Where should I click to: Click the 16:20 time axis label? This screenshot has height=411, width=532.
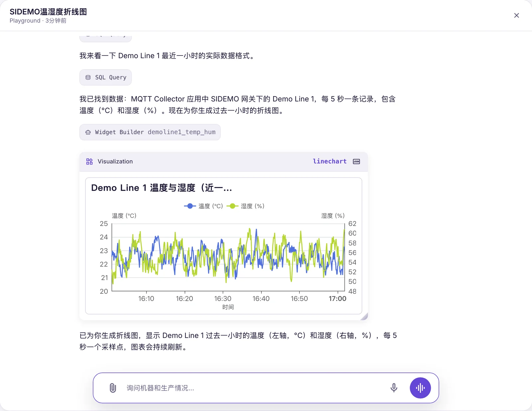(185, 299)
